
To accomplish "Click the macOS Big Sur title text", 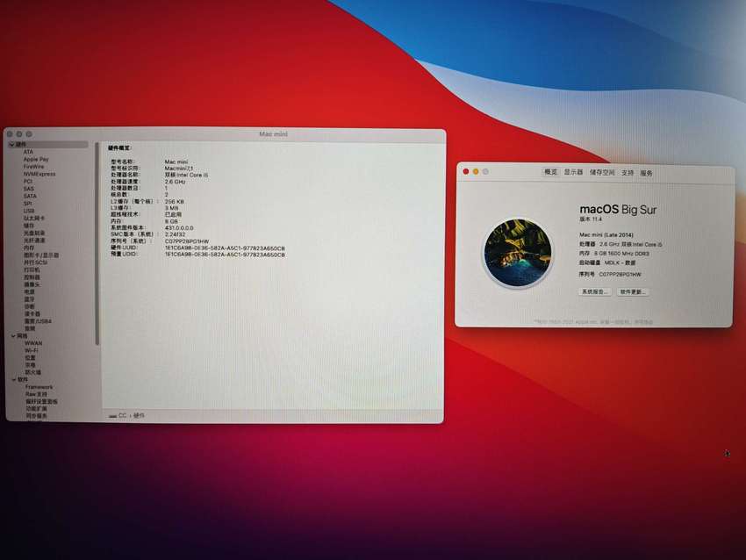I will coord(618,210).
